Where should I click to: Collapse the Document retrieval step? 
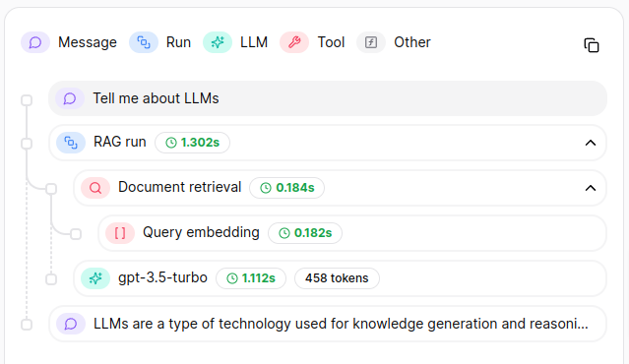click(x=591, y=188)
